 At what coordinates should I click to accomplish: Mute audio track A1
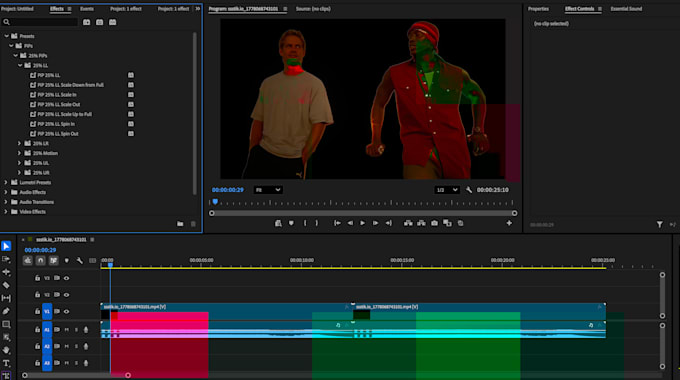67,330
